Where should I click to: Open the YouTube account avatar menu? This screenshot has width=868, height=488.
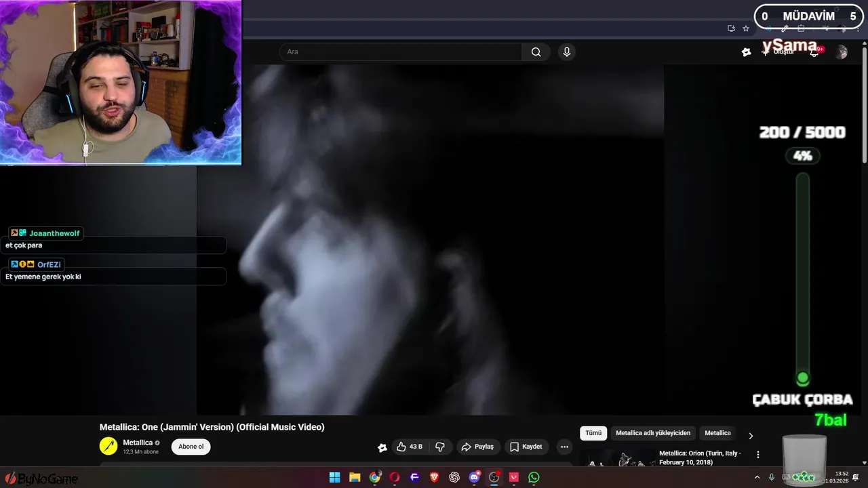pyautogui.click(x=842, y=52)
